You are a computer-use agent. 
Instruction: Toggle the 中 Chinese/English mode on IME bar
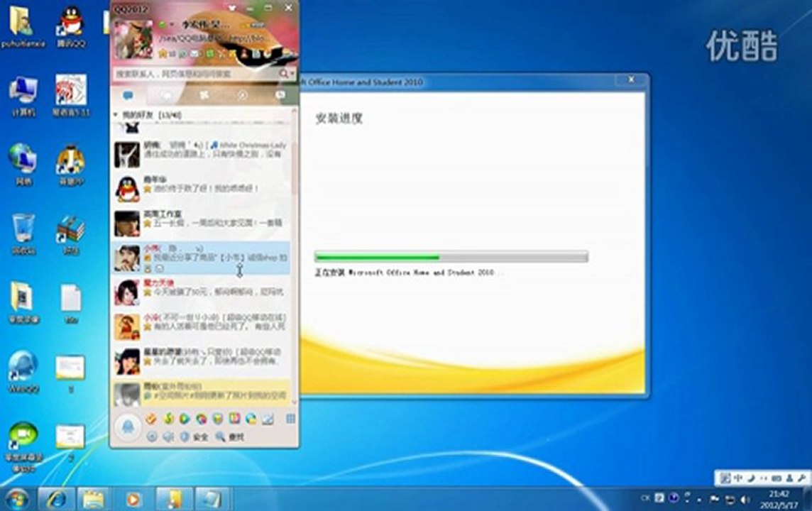coord(737,478)
